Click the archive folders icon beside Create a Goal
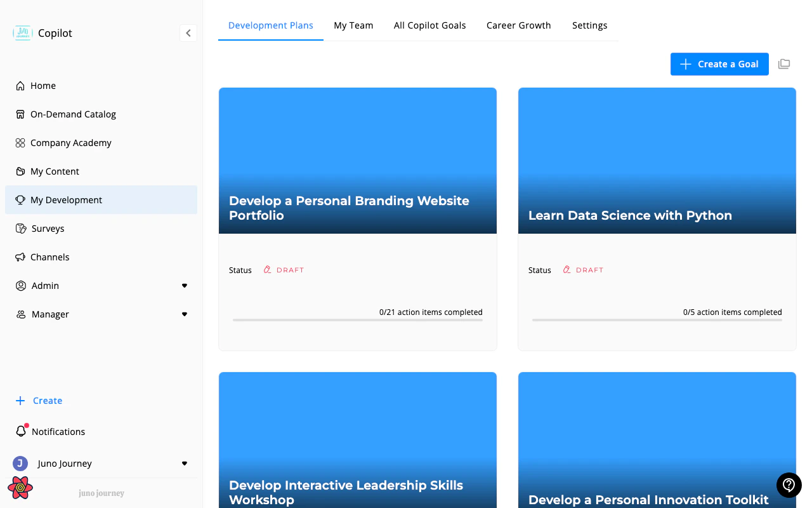Screen dimensions: 812x508 click(784, 64)
